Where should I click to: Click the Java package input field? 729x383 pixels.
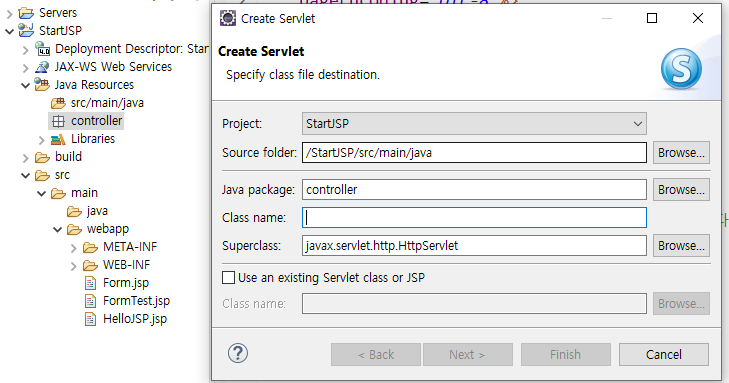[x=474, y=190]
